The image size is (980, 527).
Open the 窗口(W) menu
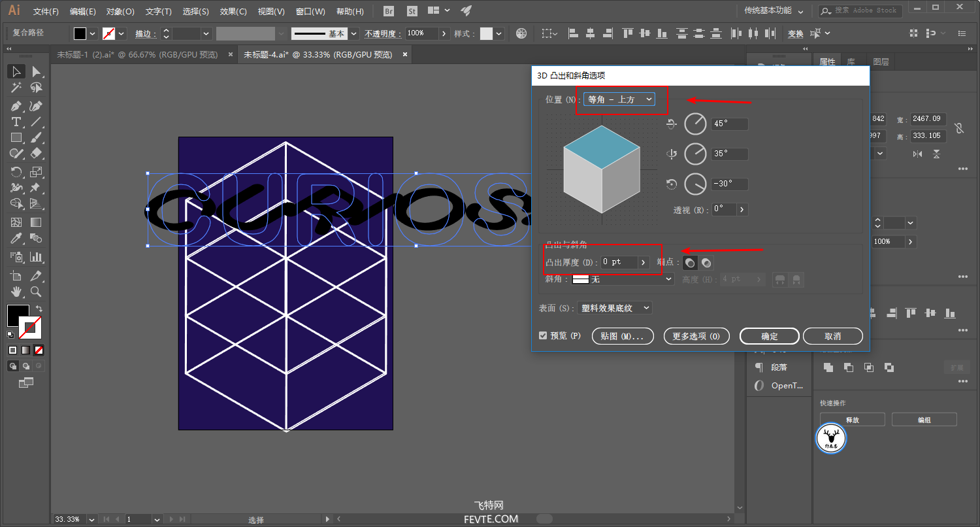pos(310,12)
